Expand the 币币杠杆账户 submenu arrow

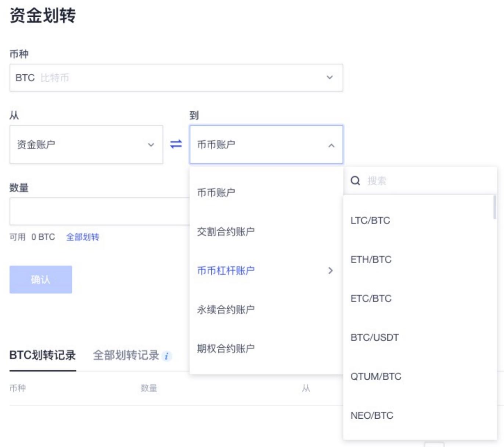[331, 271]
